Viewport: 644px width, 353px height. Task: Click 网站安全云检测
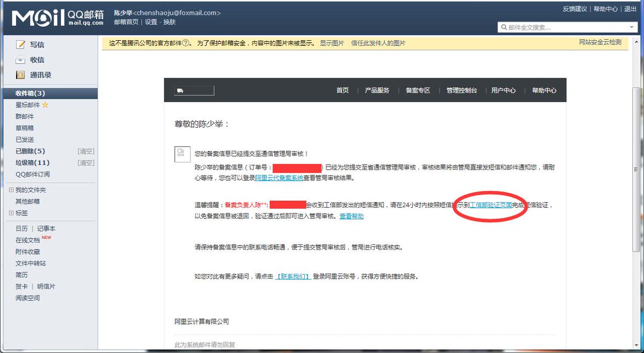coord(600,42)
